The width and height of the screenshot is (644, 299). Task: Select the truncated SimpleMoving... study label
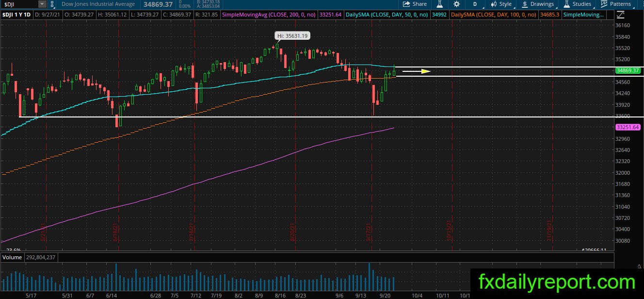coord(583,15)
